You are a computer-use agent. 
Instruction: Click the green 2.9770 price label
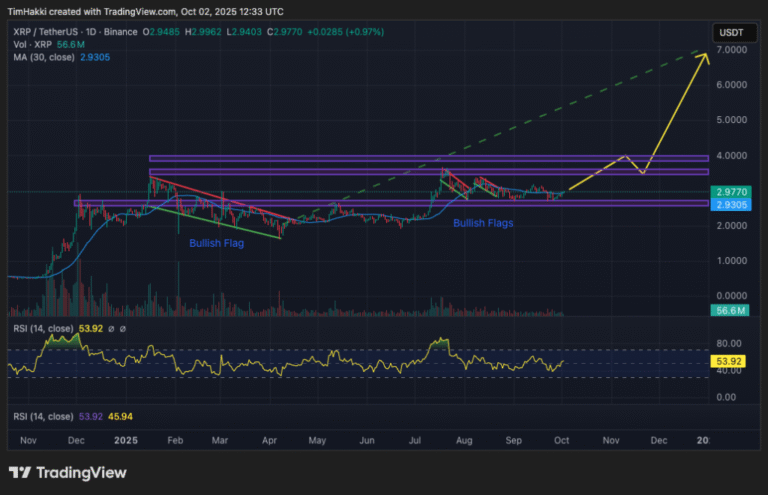click(727, 191)
